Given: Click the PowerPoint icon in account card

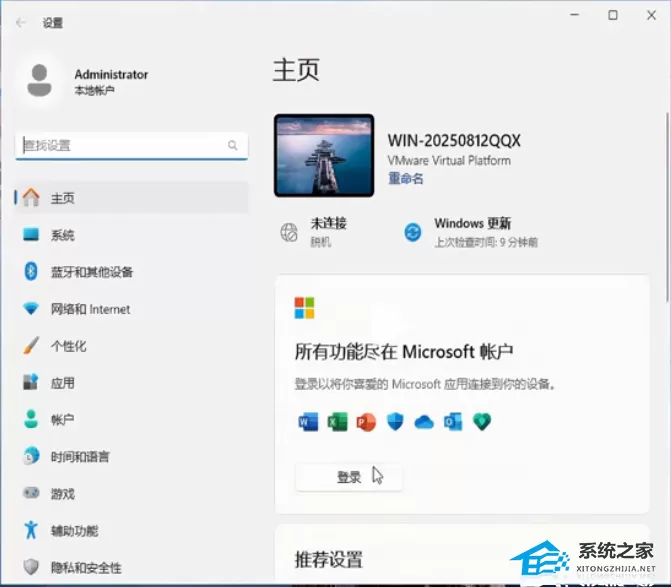Looking at the screenshot, I should tap(366, 422).
